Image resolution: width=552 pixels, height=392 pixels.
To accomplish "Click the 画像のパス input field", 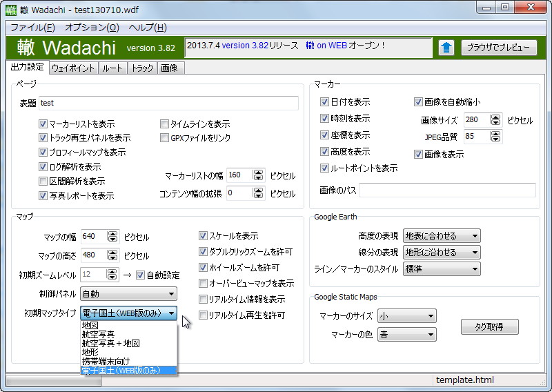I will pyautogui.click(x=447, y=190).
